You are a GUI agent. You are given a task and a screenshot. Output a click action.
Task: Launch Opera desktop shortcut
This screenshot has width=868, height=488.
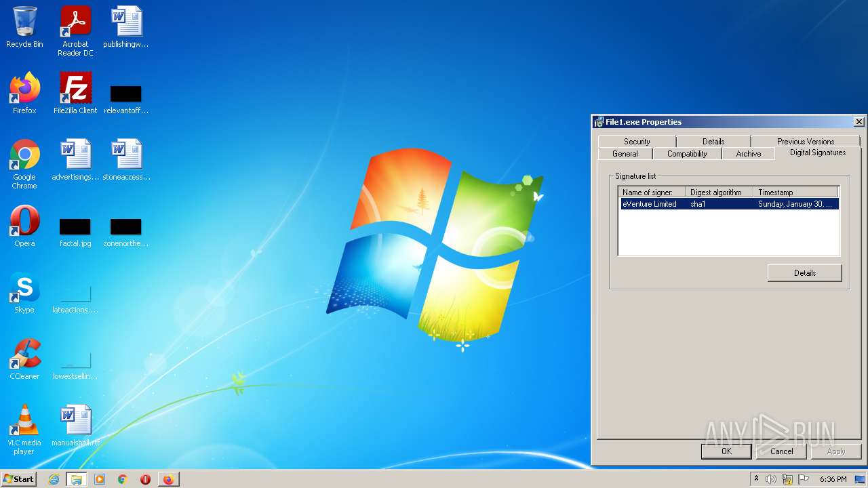tap(24, 226)
